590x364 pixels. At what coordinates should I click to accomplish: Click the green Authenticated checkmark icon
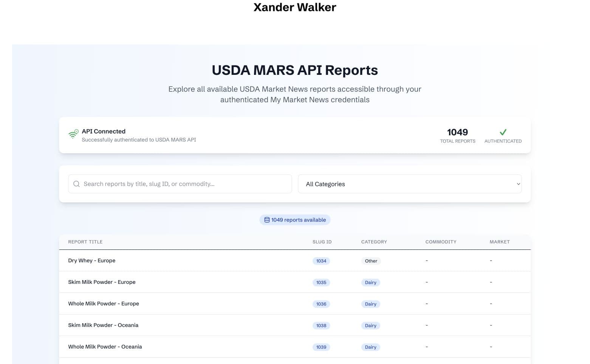tap(503, 132)
